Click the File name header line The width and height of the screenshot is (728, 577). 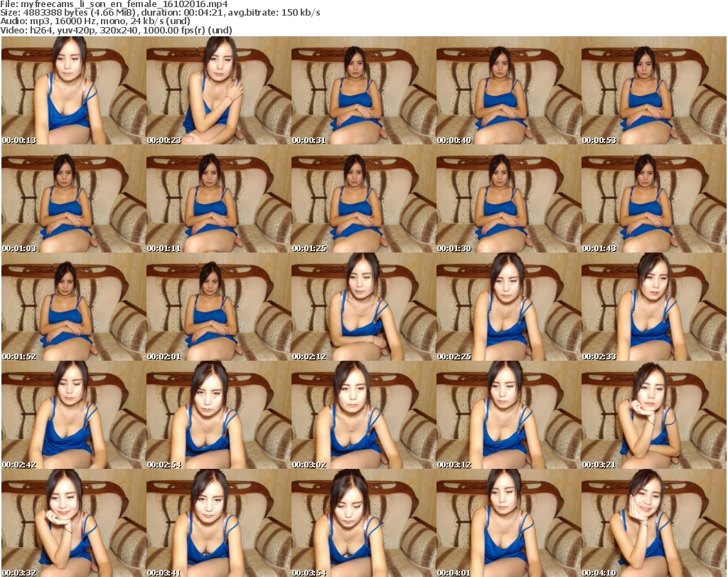(114, 4)
